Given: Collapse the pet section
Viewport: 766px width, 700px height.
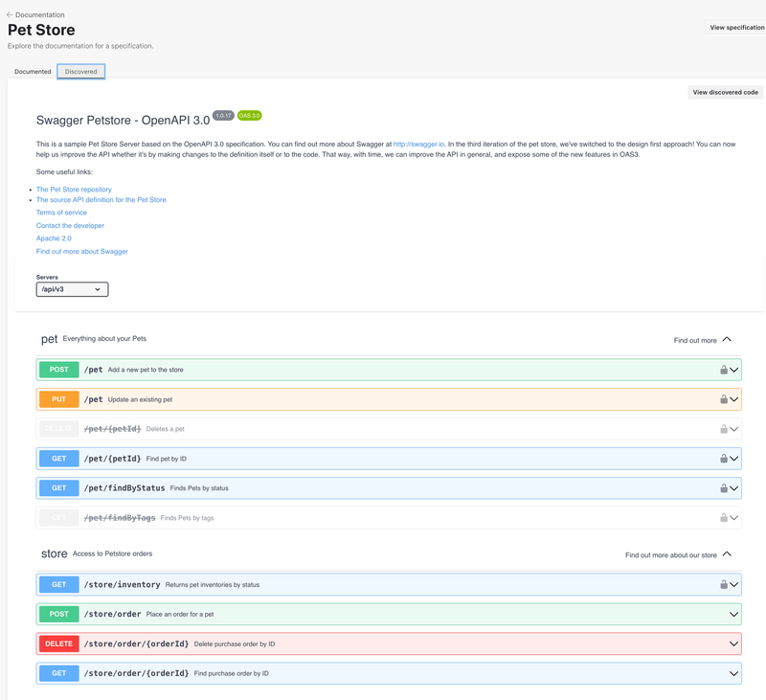Looking at the screenshot, I should tap(727, 339).
